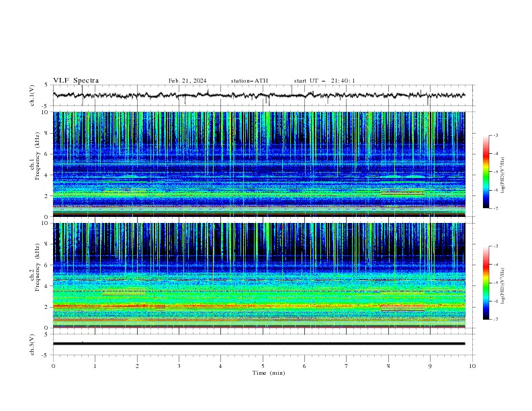Click time axis tick label "6"
The width and height of the screenshot is (532, 411).
pyautogui.click(x=304, y=366)
